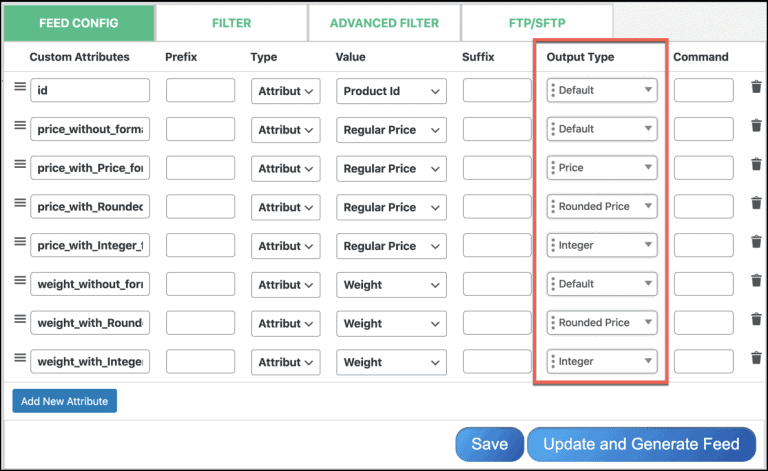Open the Product Id value dropdown
768x471 pixels.
click(391, 91)
